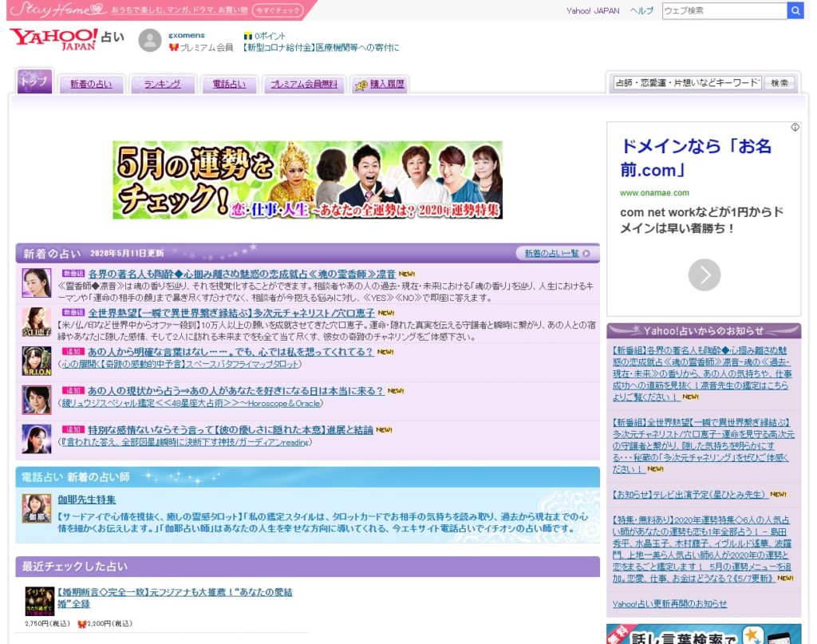Click the T-point icon beside 0ポイント

pos(248,36)
